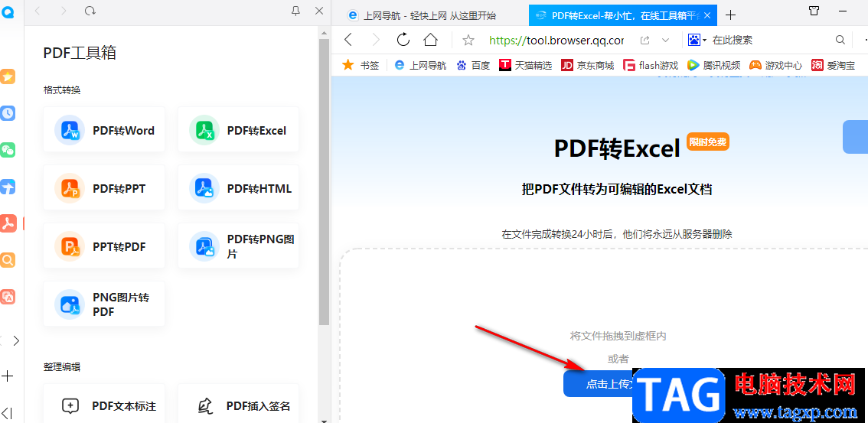Open the 腾讯视频 bookmark

[713, 65]
